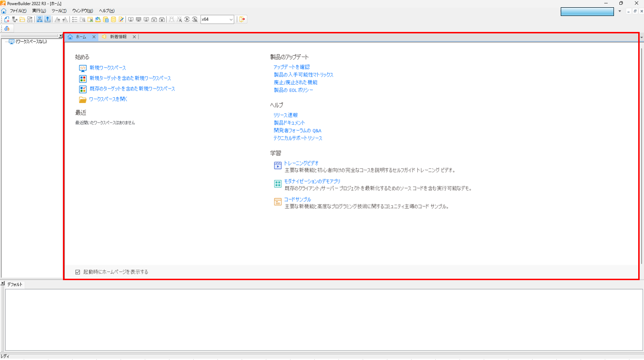The image size is (644, 360).
Task: Select (ワークスペースなし) tree node
Action: (x=31, y=42)
